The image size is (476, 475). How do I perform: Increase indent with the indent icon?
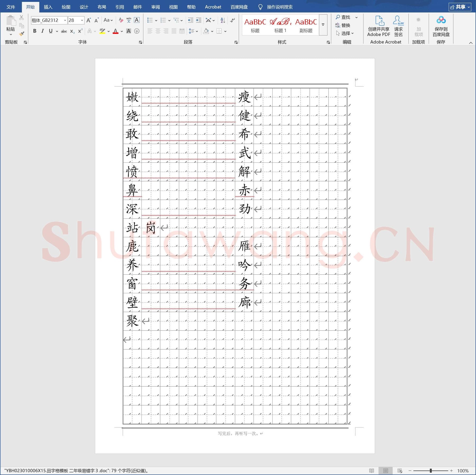[x=199, y=20]
